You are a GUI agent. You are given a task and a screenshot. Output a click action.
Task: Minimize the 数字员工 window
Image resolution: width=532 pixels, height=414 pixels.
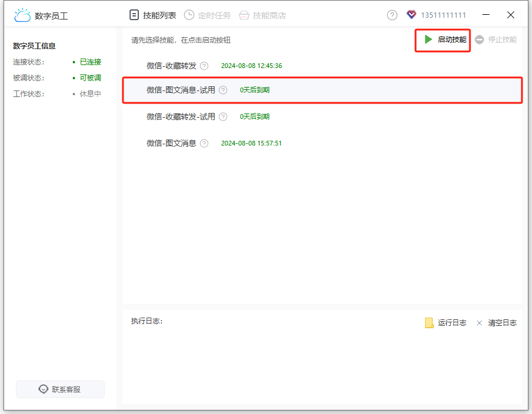coord(486,15)
